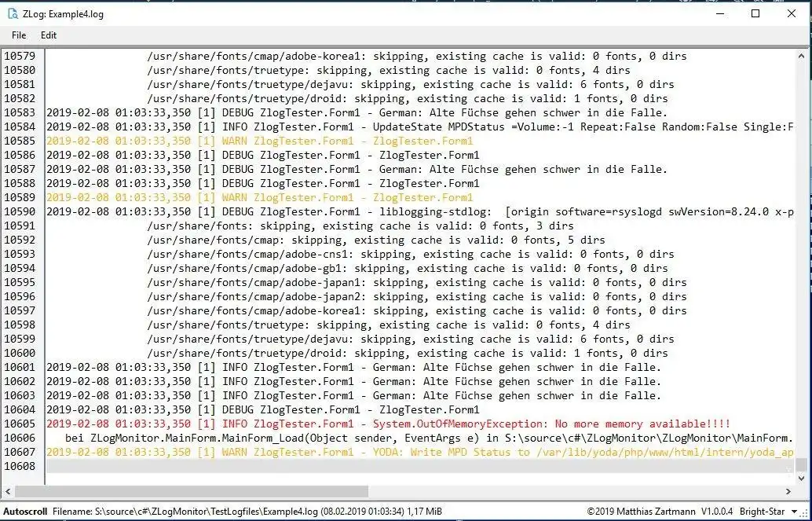The width and height of the screenshot is (812, 521).
Task: Click the horizontal scrollbar left arrow
Action: (x=8, y=491)
